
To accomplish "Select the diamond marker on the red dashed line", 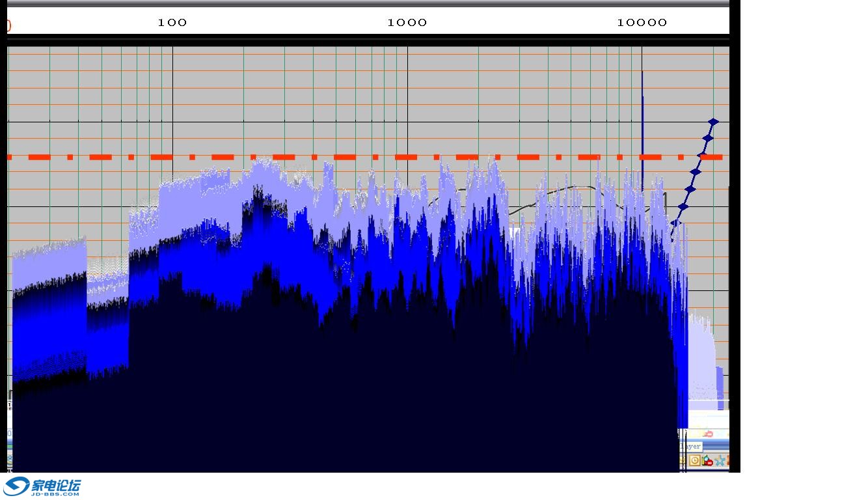I will 701,155.
